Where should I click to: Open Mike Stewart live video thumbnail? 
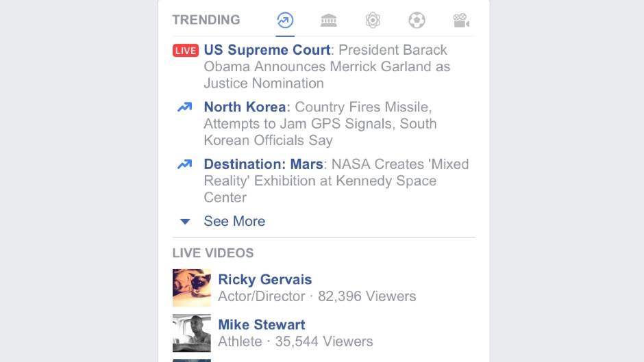tap(192, 333)
